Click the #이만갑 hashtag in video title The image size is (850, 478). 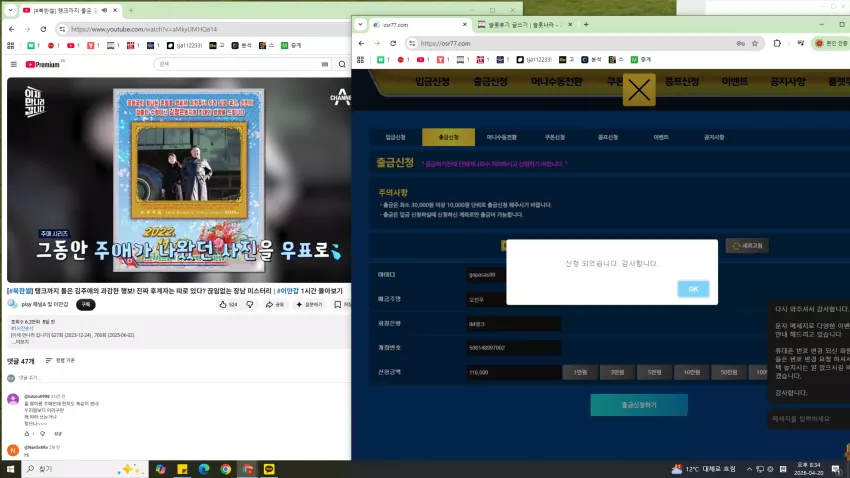pyautogui.click(x=287, y=291)
